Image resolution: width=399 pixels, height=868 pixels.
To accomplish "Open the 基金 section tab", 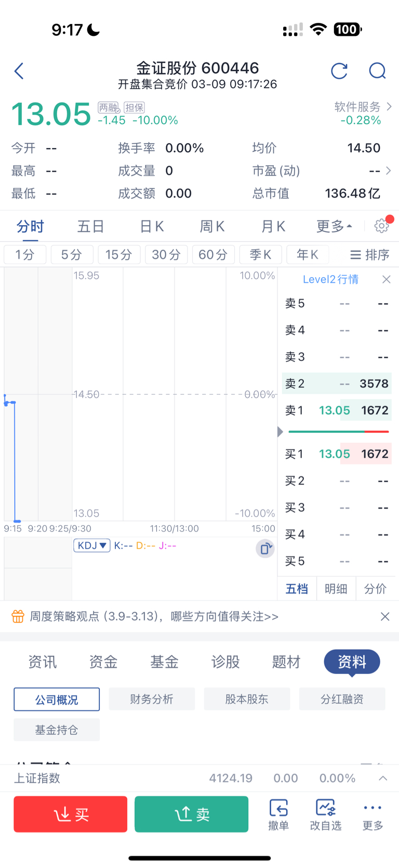I will 164,662.
